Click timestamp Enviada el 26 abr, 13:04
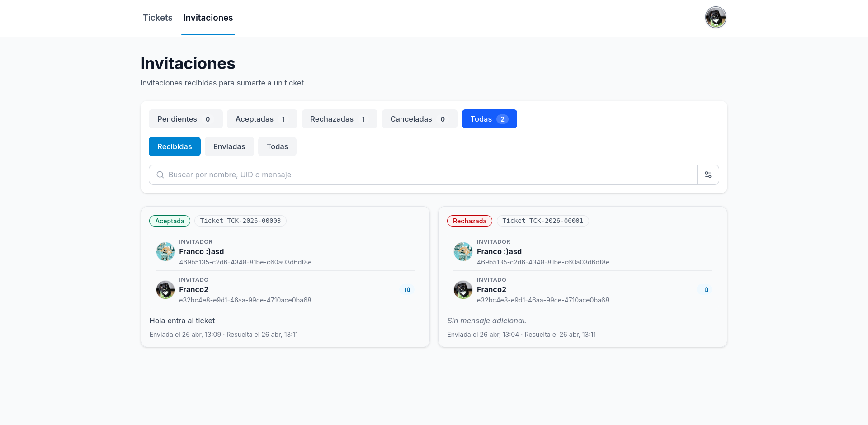The height and width of the screenshot is (425, 868). [483, 335]
